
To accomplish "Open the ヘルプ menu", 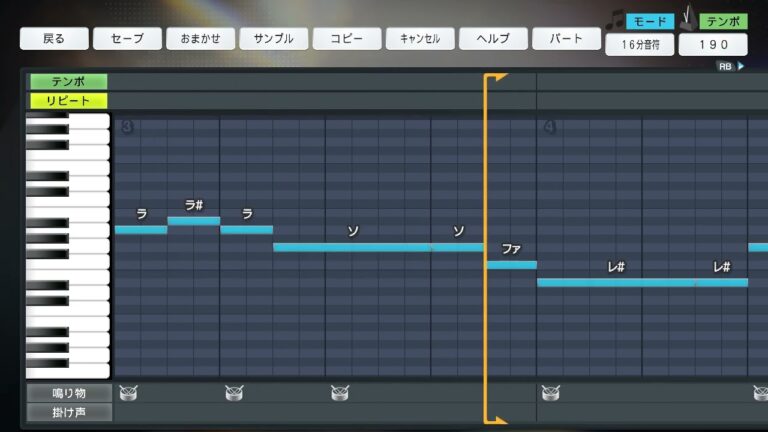I will tap(492, 39).
